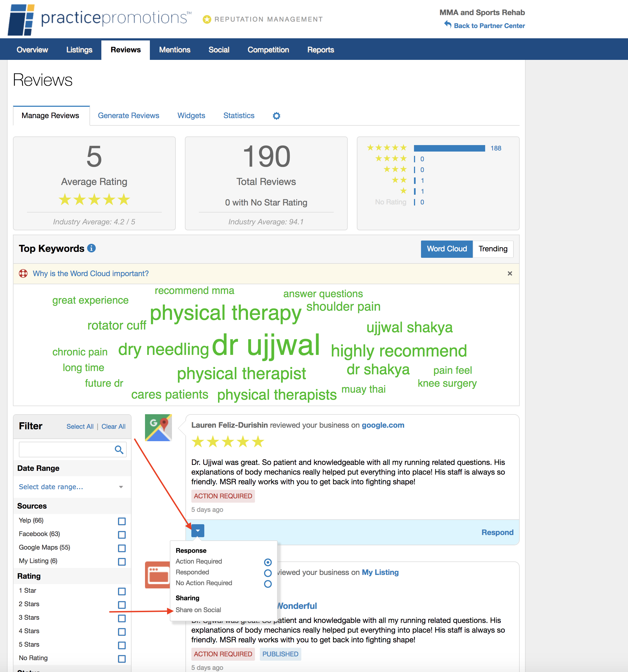The image size is (628, 672).
Task: Check the Yelp (66) source checkbox
Action: tap(122, 521)
